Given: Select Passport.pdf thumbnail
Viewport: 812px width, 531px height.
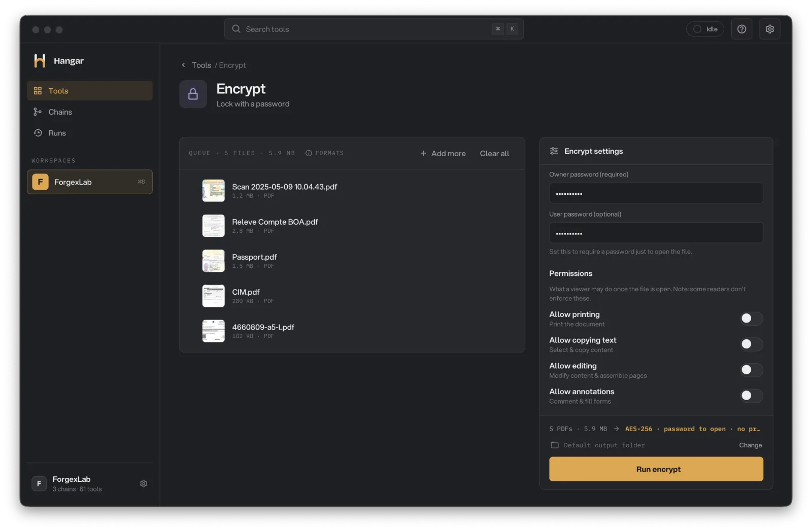Looking at the screenshot, I should tap(213, 261).
